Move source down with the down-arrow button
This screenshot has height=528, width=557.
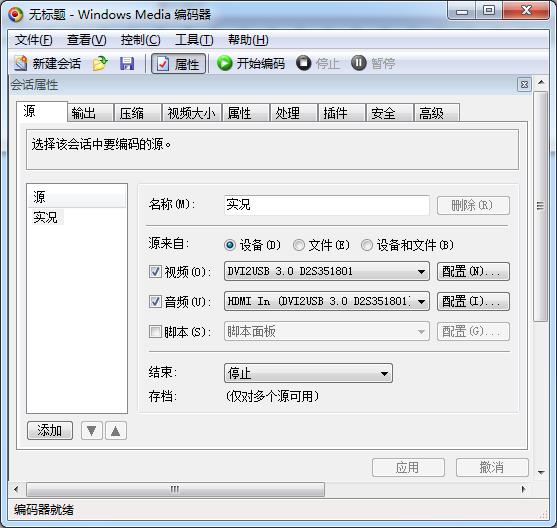[92, 431]
